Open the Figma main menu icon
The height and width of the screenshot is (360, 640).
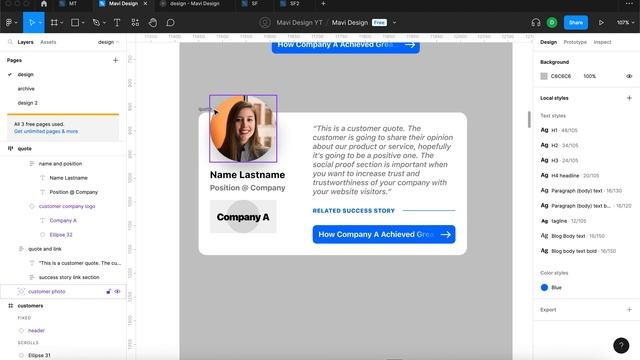(x=9, y=23)
